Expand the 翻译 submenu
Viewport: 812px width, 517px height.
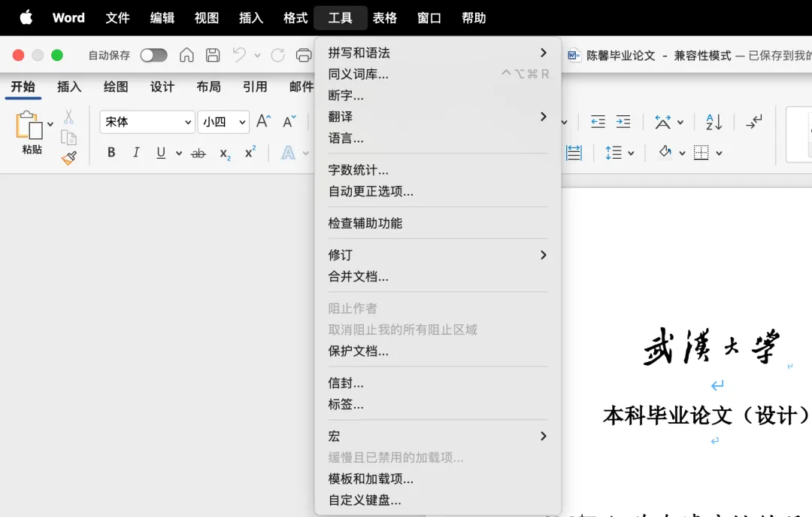pyautogui.click(x=438, y=117)
